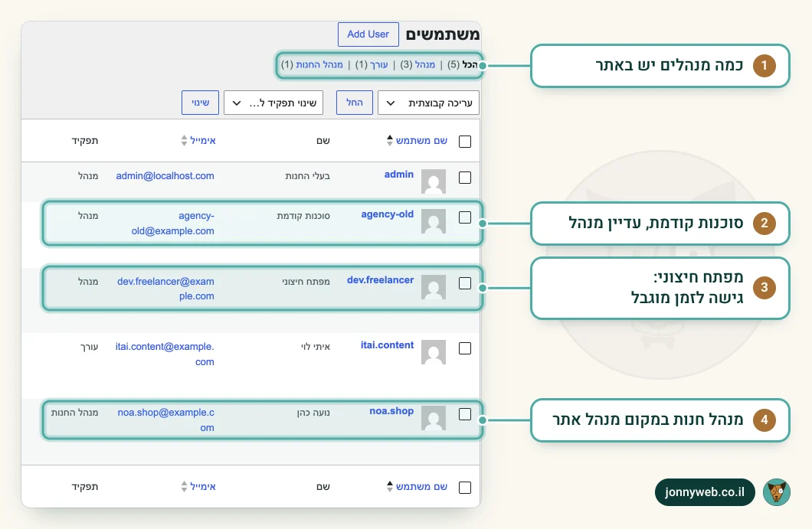Check the box for the dev.freelancer row

coord(465,283)
